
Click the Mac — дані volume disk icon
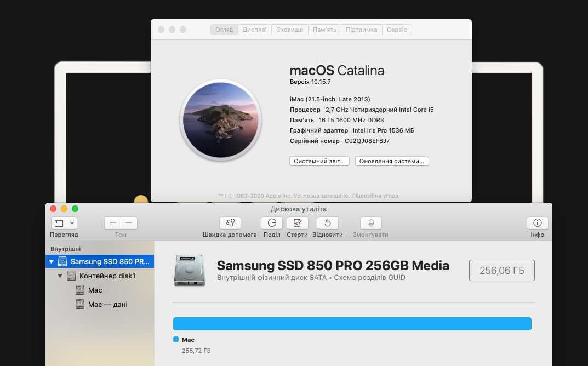pos(80,304)
